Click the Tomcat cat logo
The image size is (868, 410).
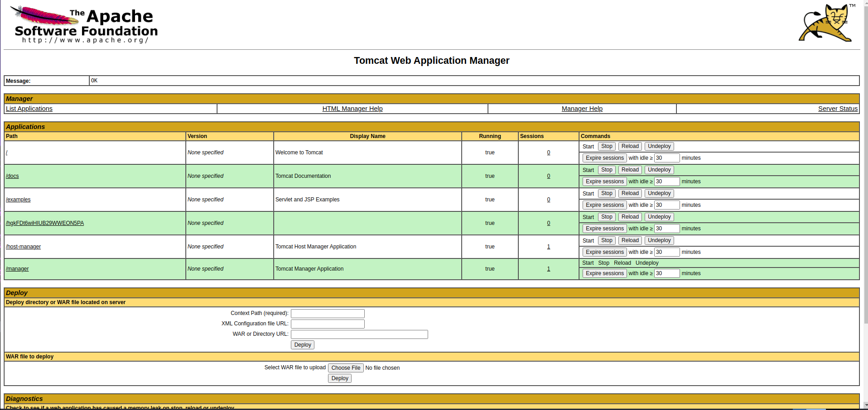tap(827, 23)
